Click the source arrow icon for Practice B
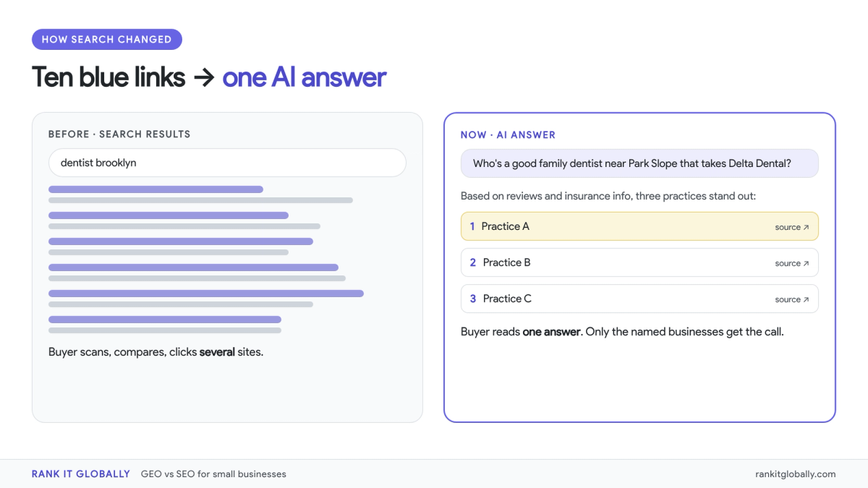 [806, 263]
